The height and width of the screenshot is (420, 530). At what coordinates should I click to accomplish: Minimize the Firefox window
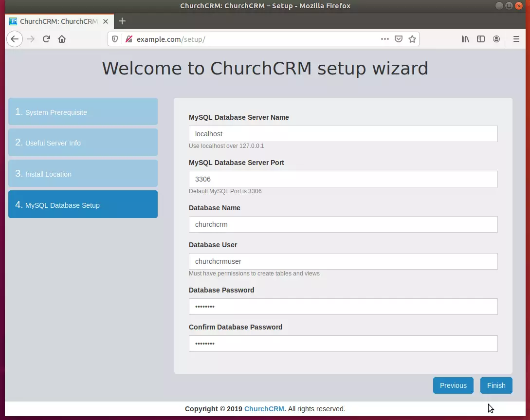499,6
